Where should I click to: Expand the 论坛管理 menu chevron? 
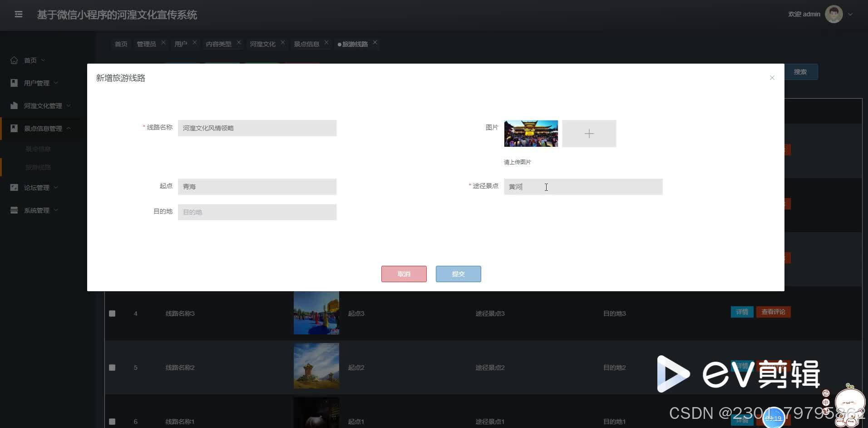pos(56,187)
